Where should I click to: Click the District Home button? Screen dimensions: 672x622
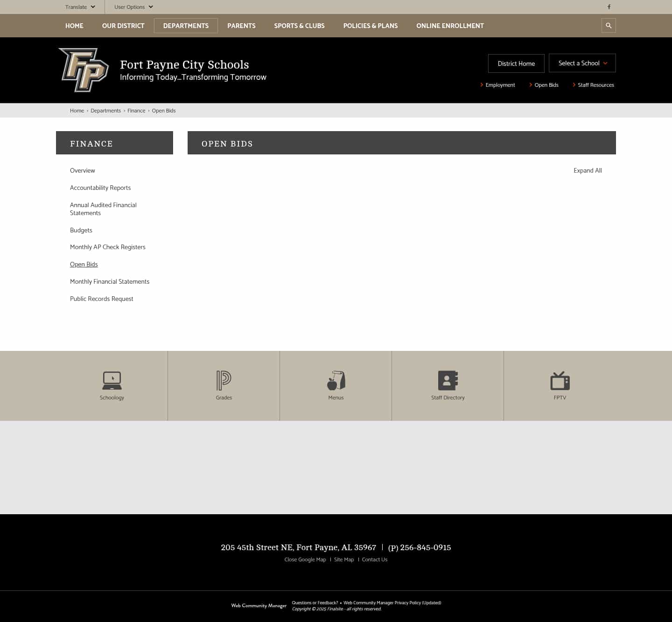click(516, 63)
